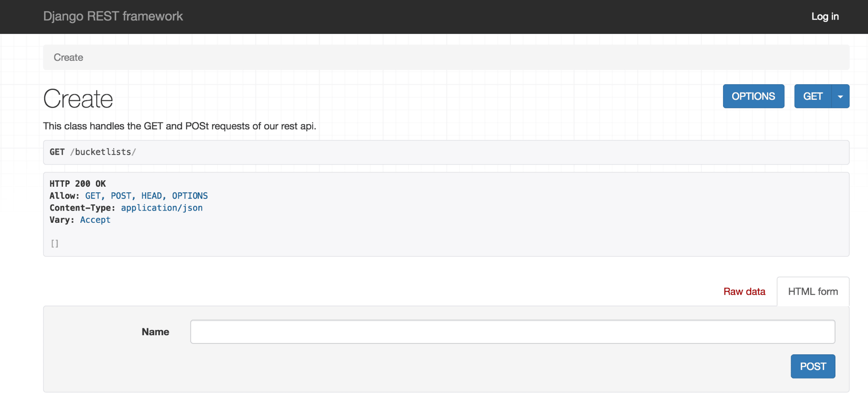Open the Django REST framework brand link

click(x=113, y=17)
